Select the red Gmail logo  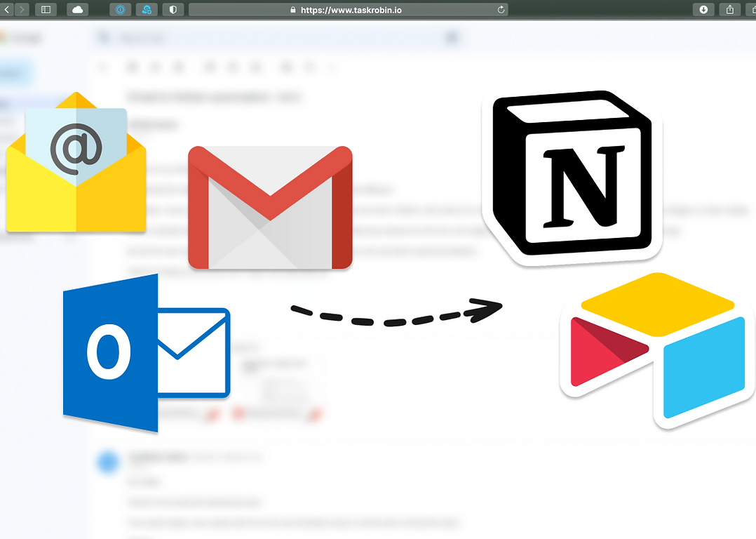point(270,208)
